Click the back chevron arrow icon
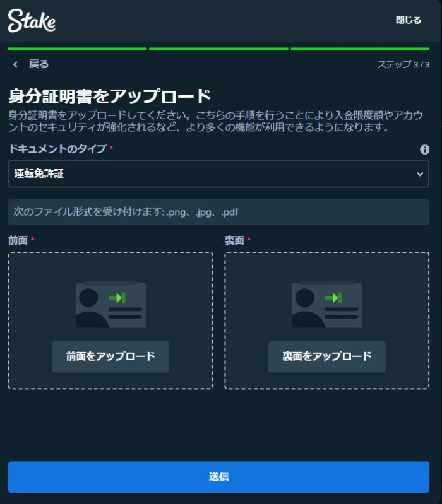The width and height of the screenshot is (442, 504). 15,64
